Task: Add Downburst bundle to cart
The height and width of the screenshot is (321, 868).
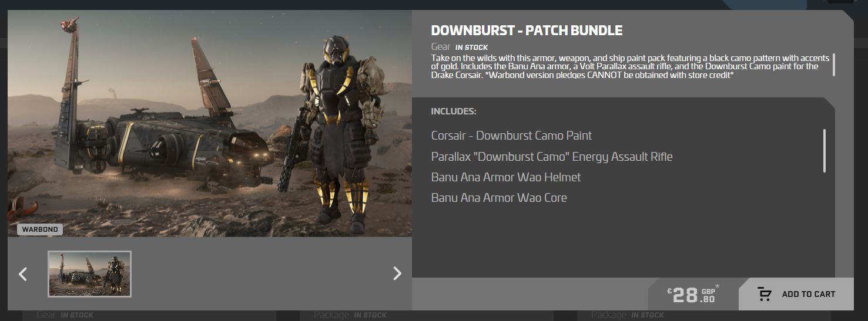Action: (x=796, y=294)
